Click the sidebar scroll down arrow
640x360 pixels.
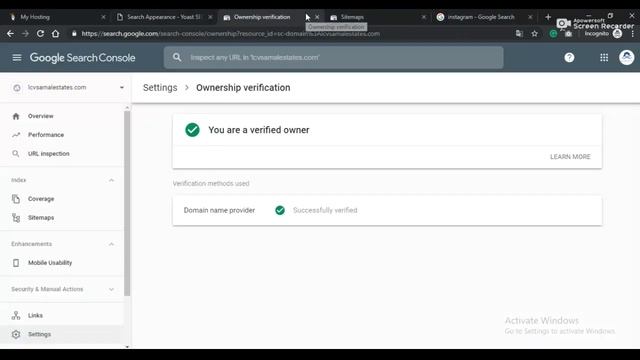pyautogui.click(x=127, y=347)
